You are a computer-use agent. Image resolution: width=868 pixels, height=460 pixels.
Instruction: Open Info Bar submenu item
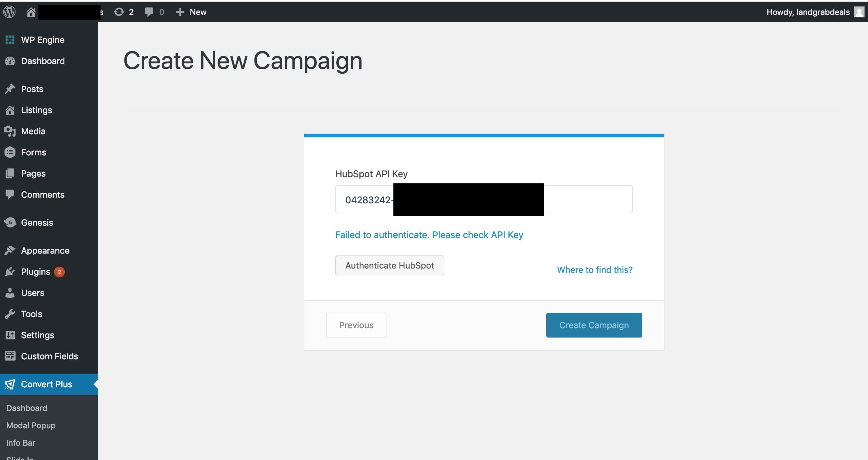tap(21, 443)
